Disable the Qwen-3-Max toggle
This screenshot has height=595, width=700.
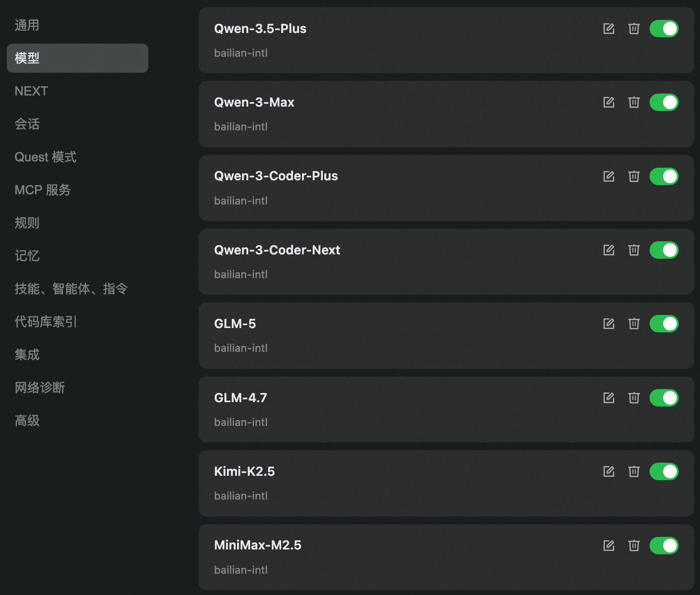pos(664,102)
